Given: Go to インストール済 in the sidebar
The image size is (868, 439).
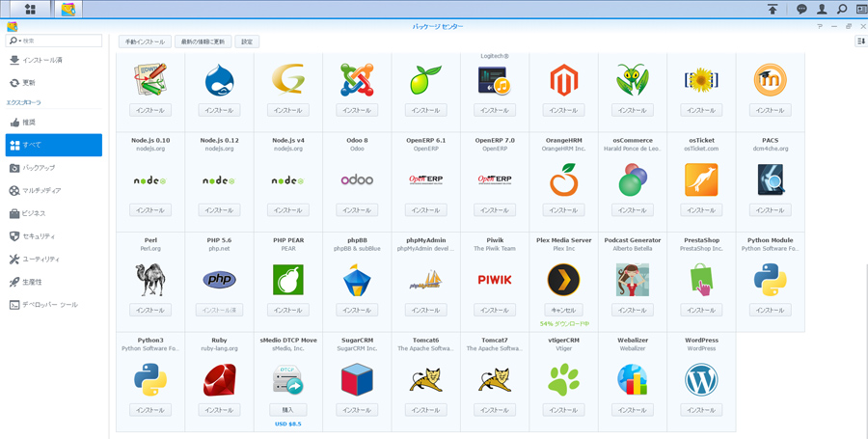Looking at the screenshot, I should point(41,60).
